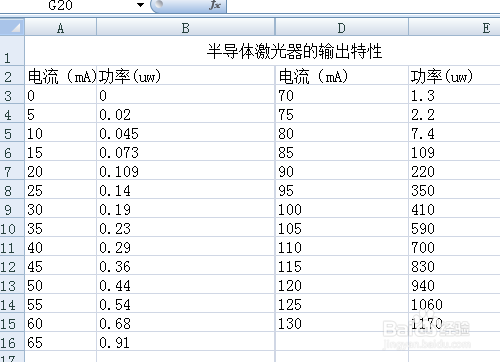
Task: Click current cell with value 130
Action: [342, 322]
